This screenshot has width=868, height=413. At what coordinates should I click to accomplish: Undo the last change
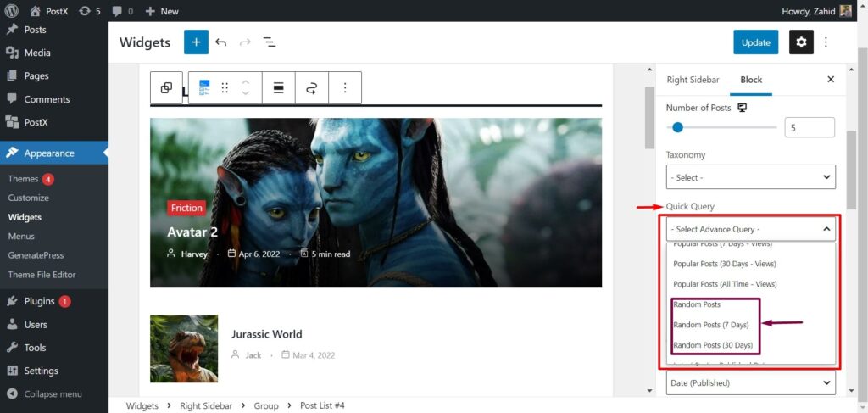coord(221,42)
